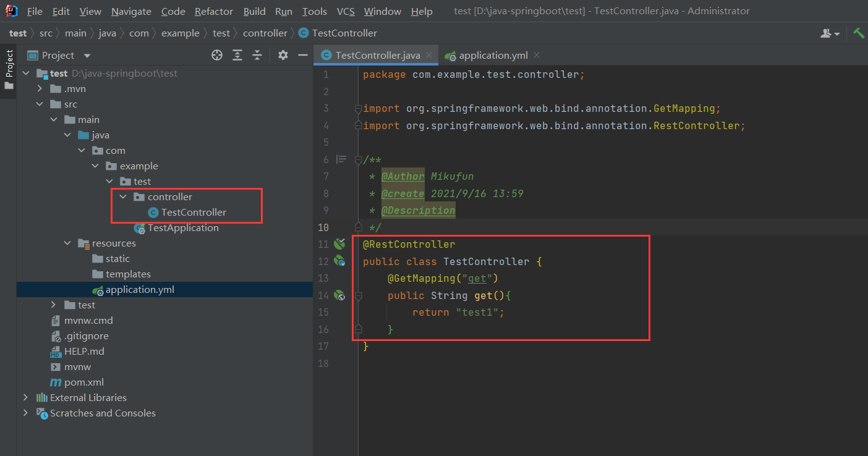
Task: Collapse the com package
Action: point(81,150)
